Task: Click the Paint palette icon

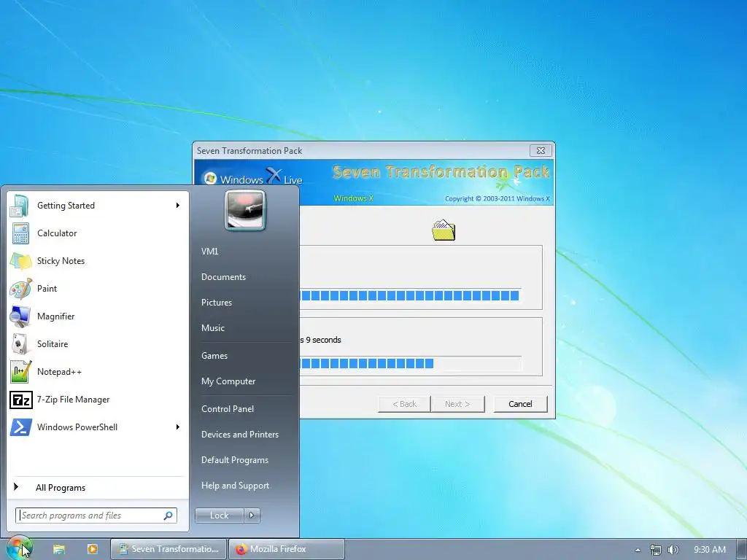Action: [x=21, y=289]
